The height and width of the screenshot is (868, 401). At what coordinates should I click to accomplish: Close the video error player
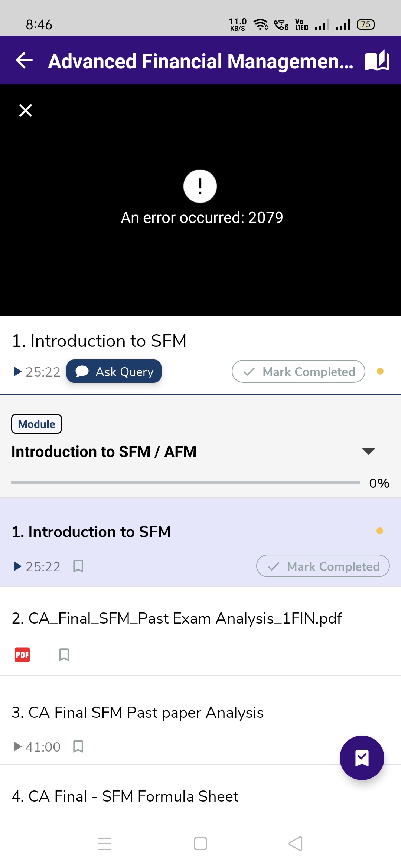pos(26,110)
